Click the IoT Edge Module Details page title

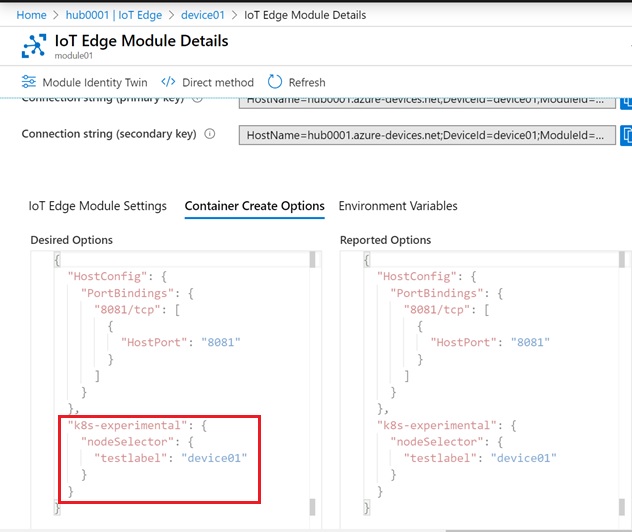pyautogui.click(x=141, y=41)
